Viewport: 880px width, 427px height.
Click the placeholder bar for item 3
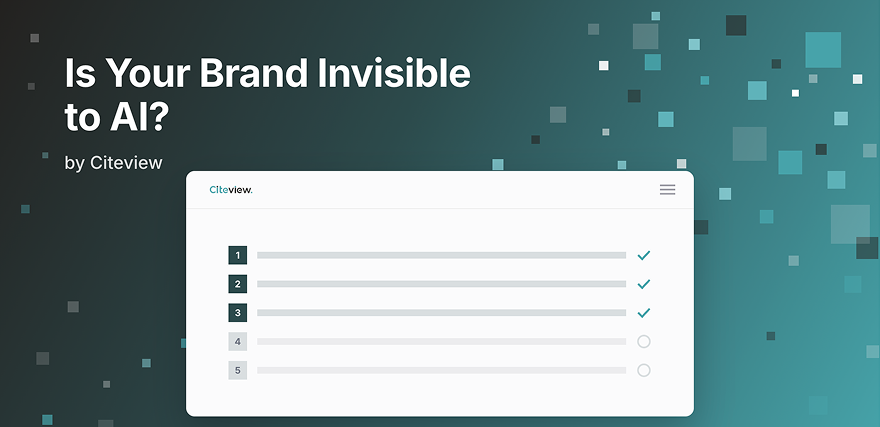(x=441, y=313)
